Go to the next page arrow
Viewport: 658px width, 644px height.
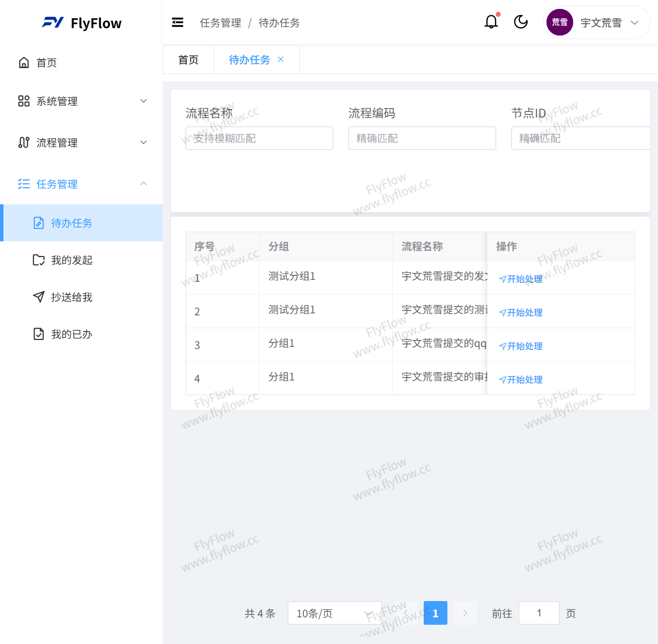tap(465, 613)
